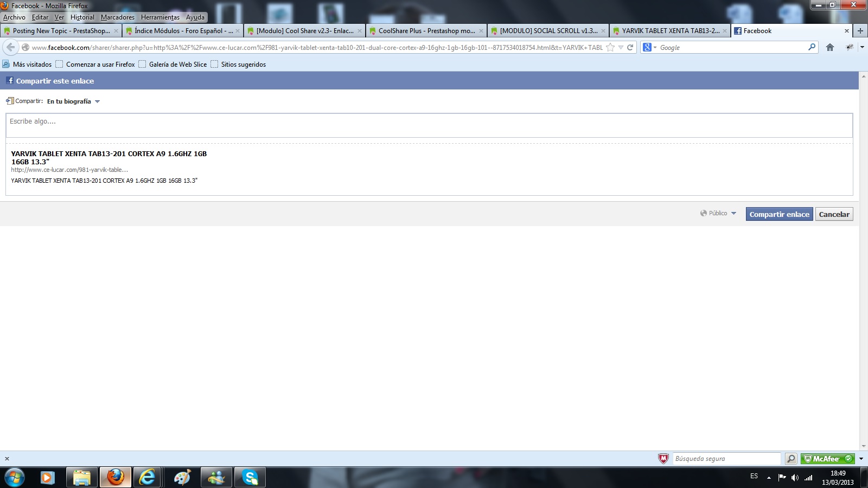Click the page scrollbar down arrow
Screen dimensions: 868x488
864,446
